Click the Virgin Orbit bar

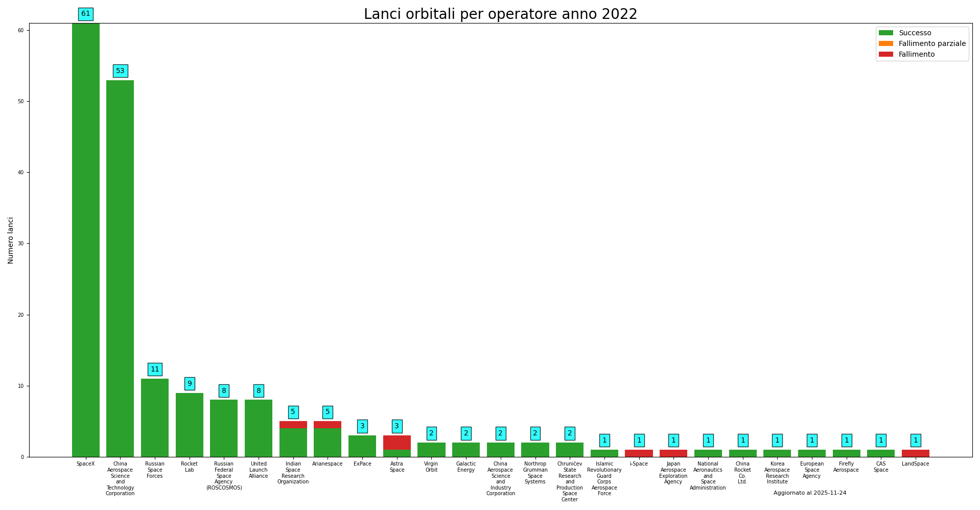pos(431,450)
